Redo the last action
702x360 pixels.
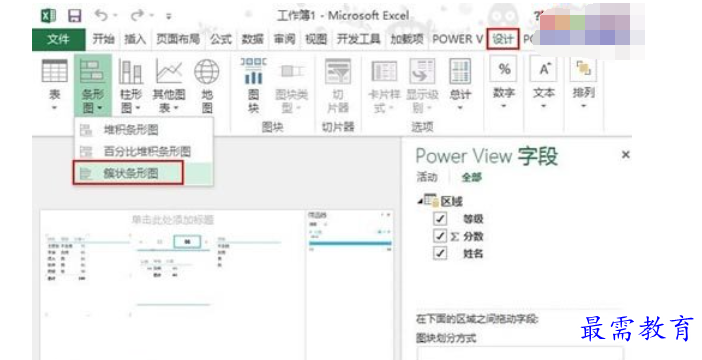[x=137, y=16]
